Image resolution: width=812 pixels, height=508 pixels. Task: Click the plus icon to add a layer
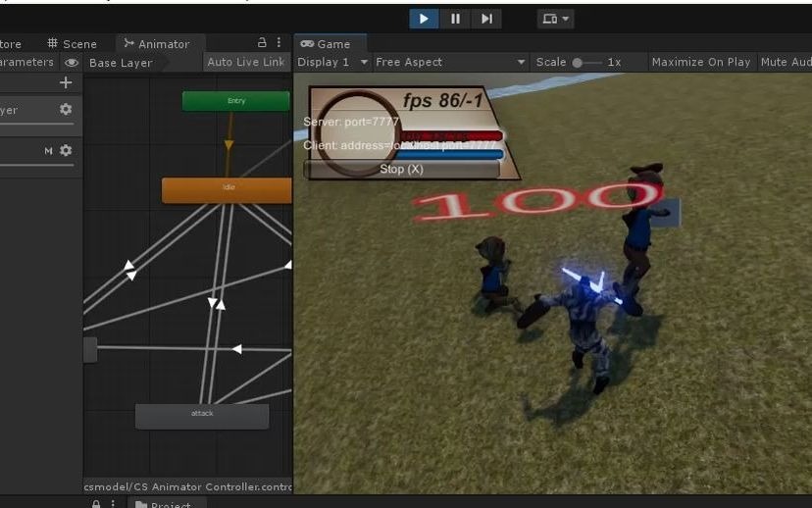coord(66,83)
